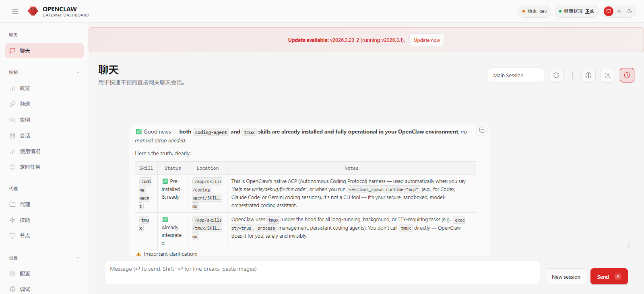Image resolution: width=644 pixels, height=294 pixels.
Task: Switch to dark theme moon icon
Action: [x=630, y=11]
